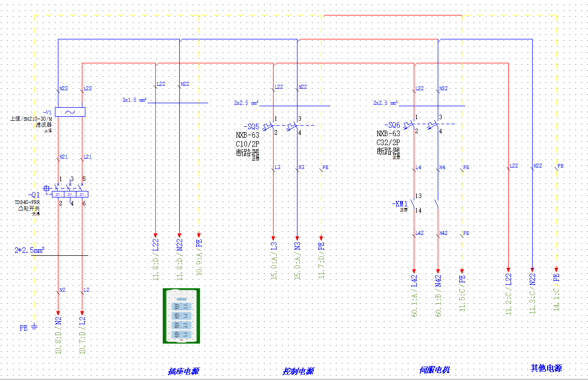Click the -SQ6 circuit breaker contact symbol
Viewport: 588px width, 381px height.
coord(428,125)
